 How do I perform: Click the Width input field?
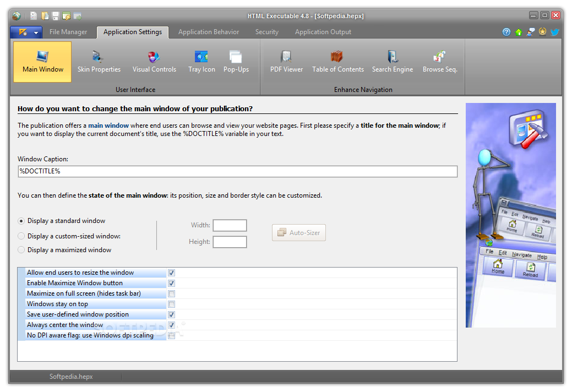click(x=230, y=225)
